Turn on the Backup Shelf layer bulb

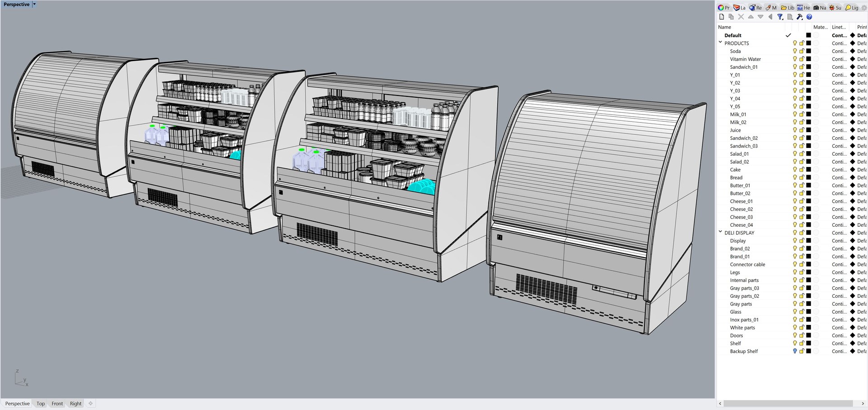[795, 351]
